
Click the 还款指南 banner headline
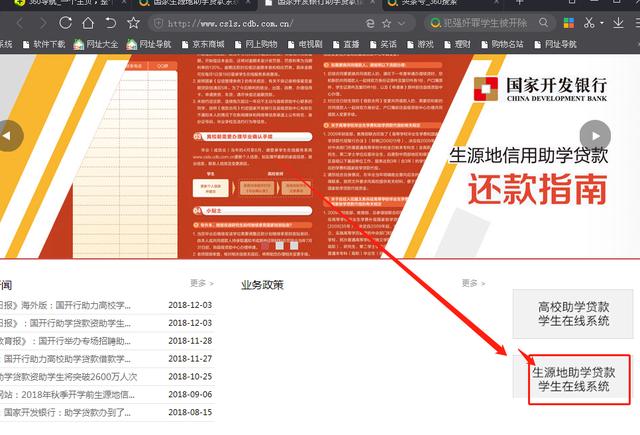tap(538, 189)
